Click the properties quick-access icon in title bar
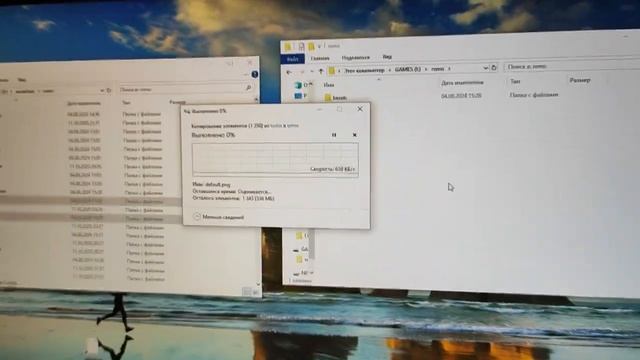 coord(301,47)
